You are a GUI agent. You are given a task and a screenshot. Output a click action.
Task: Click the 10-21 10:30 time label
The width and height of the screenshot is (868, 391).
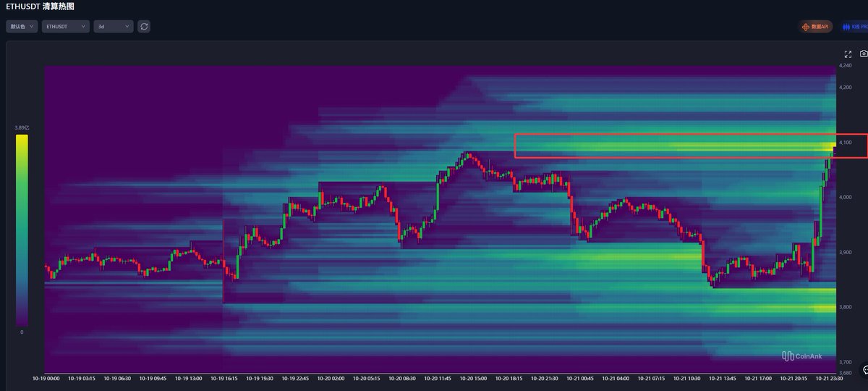pyautogui.click(x=688, y=378)
